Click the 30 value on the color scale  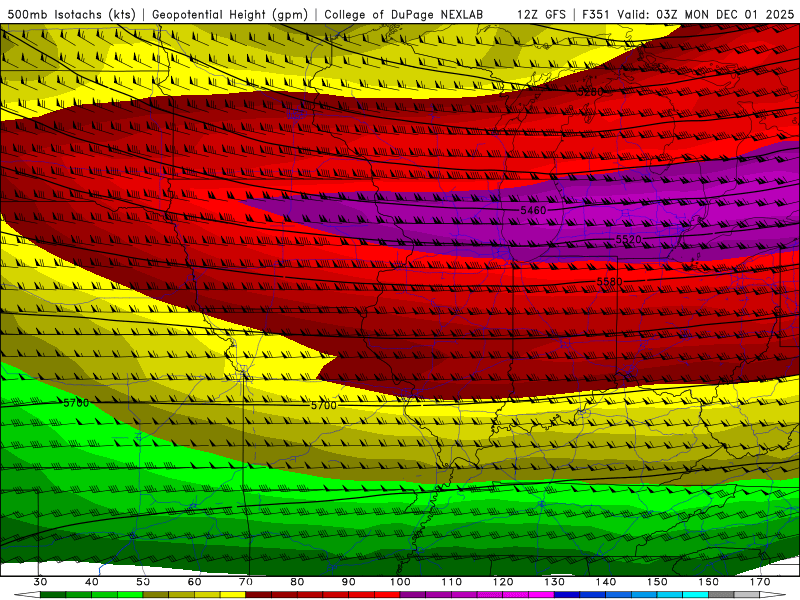click(40, 582)
